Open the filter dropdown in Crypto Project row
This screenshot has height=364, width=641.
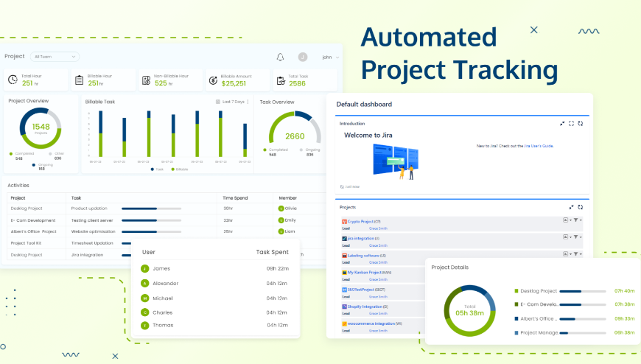581,220
